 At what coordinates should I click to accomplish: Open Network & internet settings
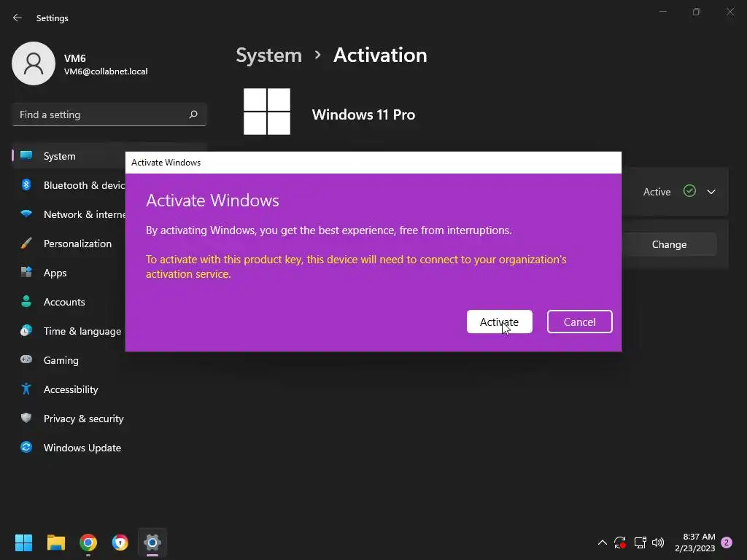69,214
